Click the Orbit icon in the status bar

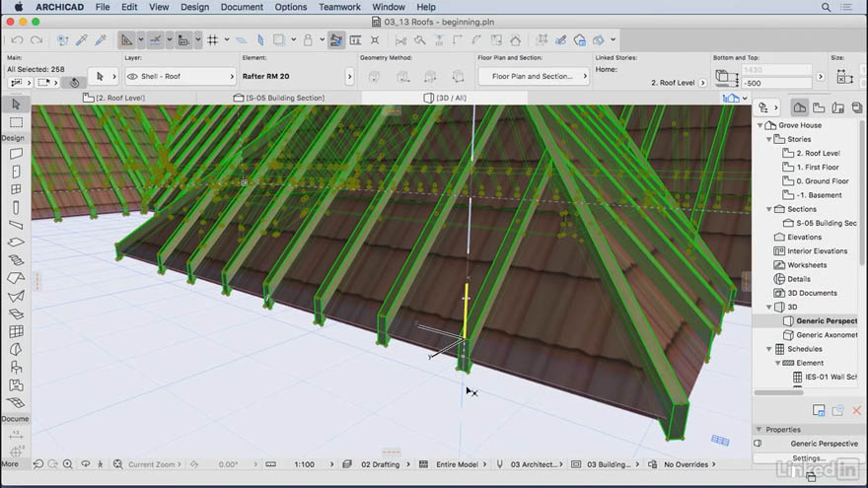pos(85,464)
